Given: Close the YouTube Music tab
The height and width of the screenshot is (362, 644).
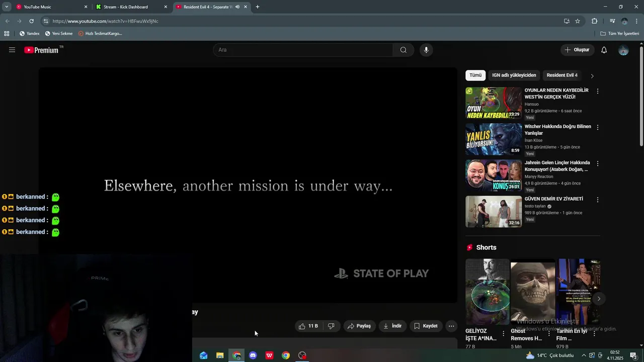Looking at the screenshot, I should pos(86,7).
